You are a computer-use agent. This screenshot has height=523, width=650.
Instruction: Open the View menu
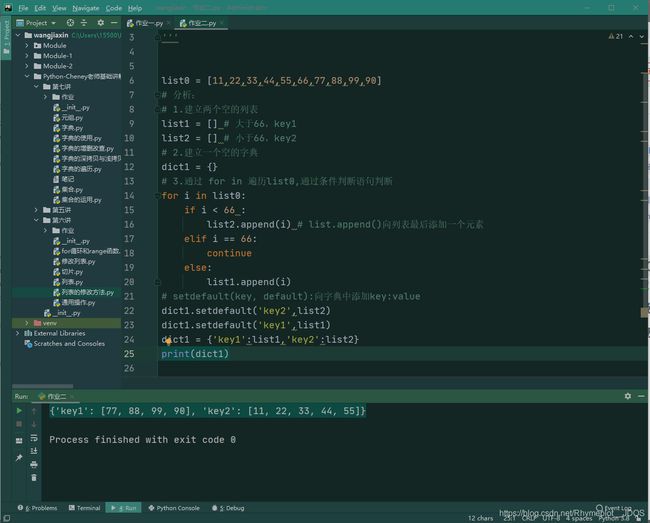pyautogui.click(x=59, y=8)
